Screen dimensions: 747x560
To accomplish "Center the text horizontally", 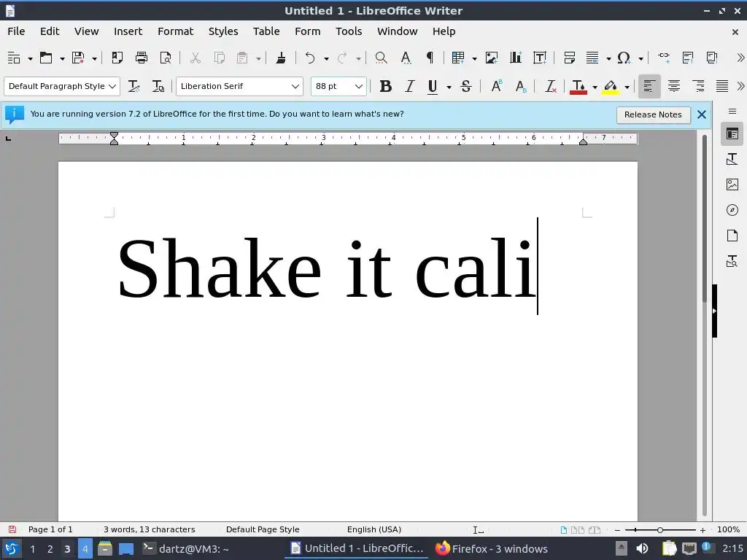I will [673, 86].
